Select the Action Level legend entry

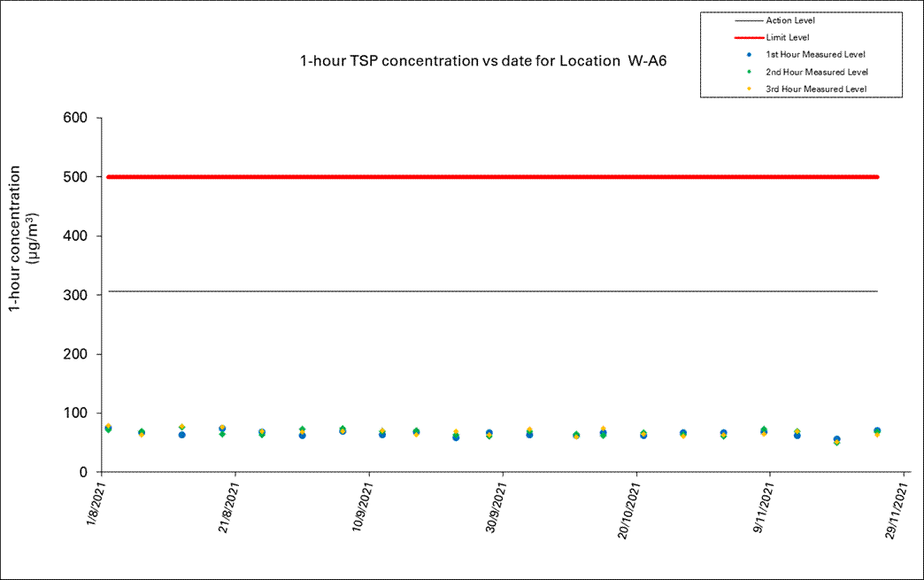(789, 20)
